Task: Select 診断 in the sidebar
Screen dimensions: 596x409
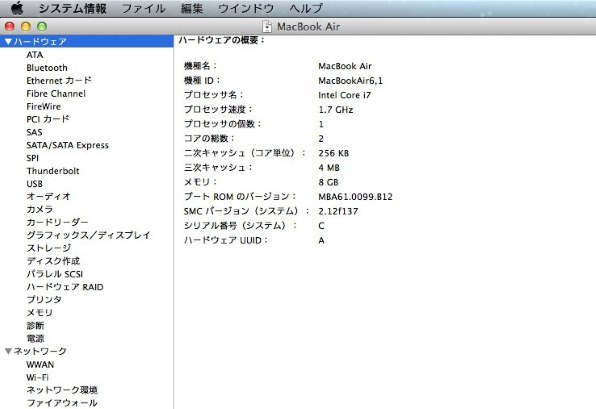Action: click(x=35, y=325)
